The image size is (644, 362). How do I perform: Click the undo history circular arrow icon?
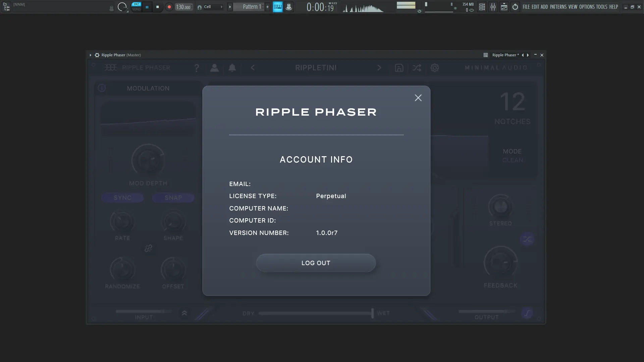click(x=515, y=7)
